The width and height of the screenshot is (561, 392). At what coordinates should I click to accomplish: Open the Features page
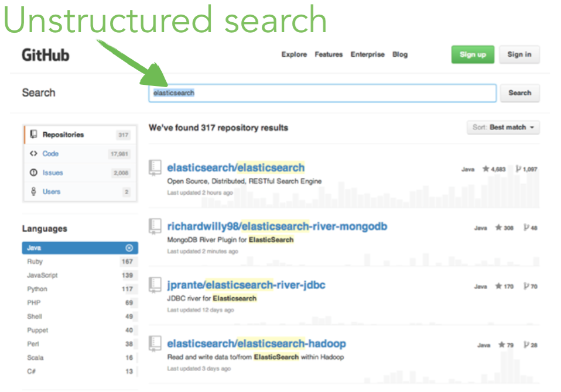tap(329, 54)
